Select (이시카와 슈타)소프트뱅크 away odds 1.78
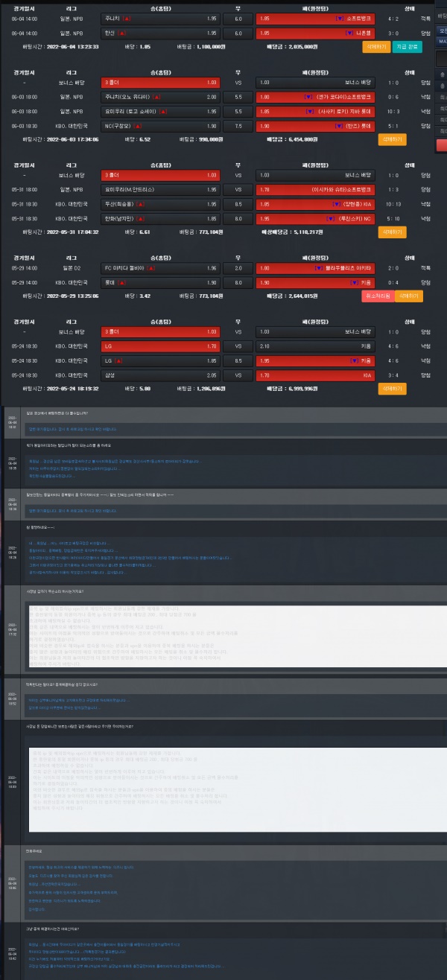447x980 pixels. [315, 190]
